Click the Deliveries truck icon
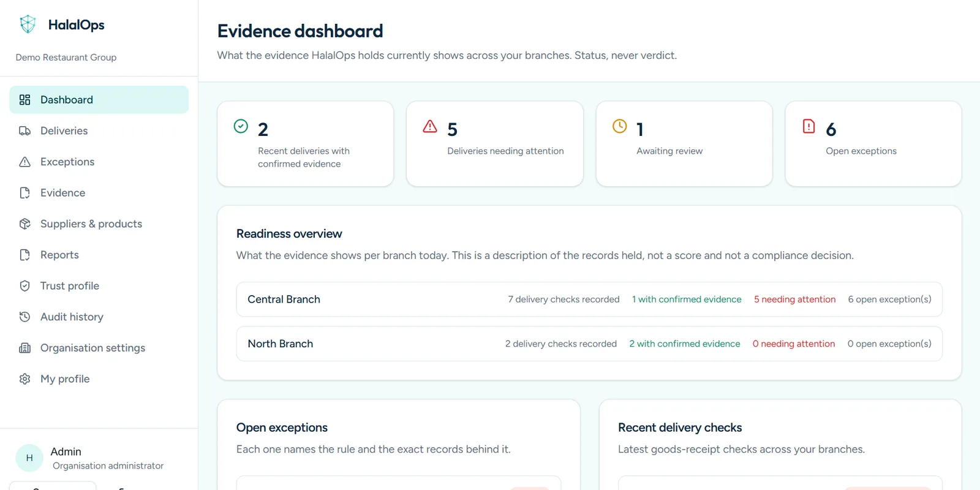Image resolution: width=980 pixels, height=490 pixels. 24,131
